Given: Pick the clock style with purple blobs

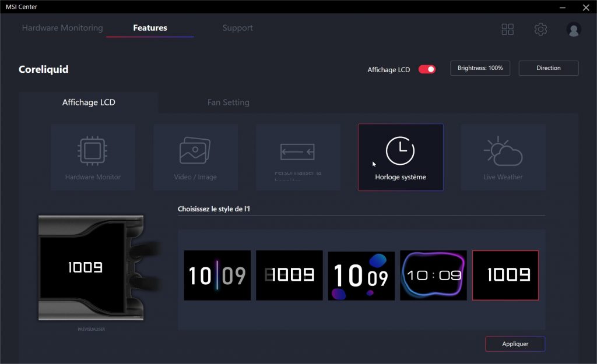Looking at the screenshot, I should tap(361, 275).
